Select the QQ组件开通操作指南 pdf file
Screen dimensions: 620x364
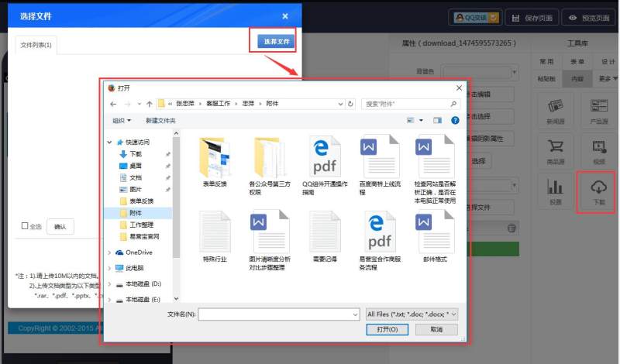click(325, 157)
